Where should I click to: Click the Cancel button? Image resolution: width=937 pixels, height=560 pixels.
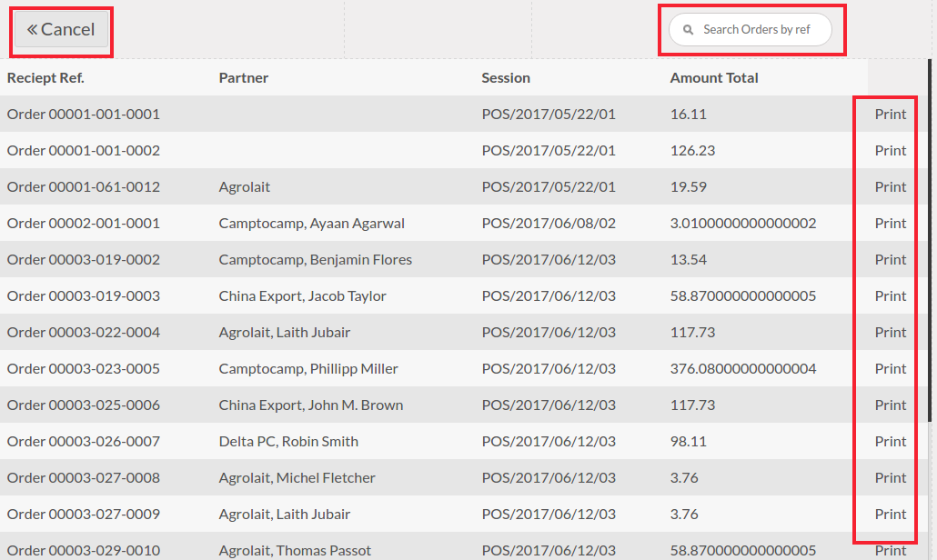[62, 30]
